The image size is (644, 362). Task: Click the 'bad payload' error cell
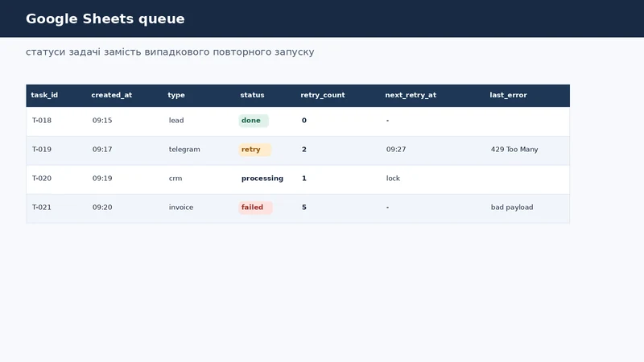tap(512, 208)
